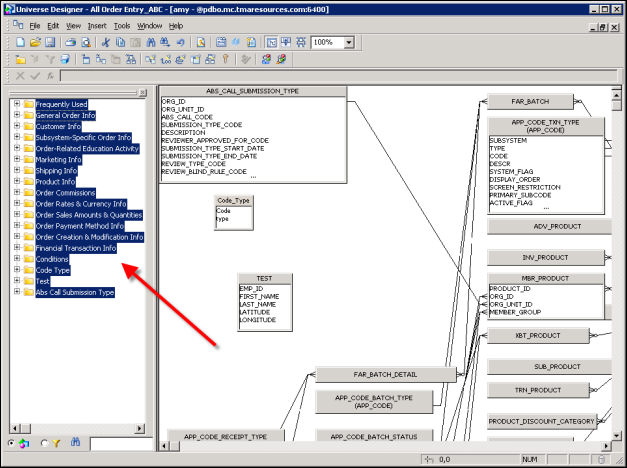The image size is (627, 468).
Task: Click the Find binoculars icon in toolbar
Action: pos(150,43)
